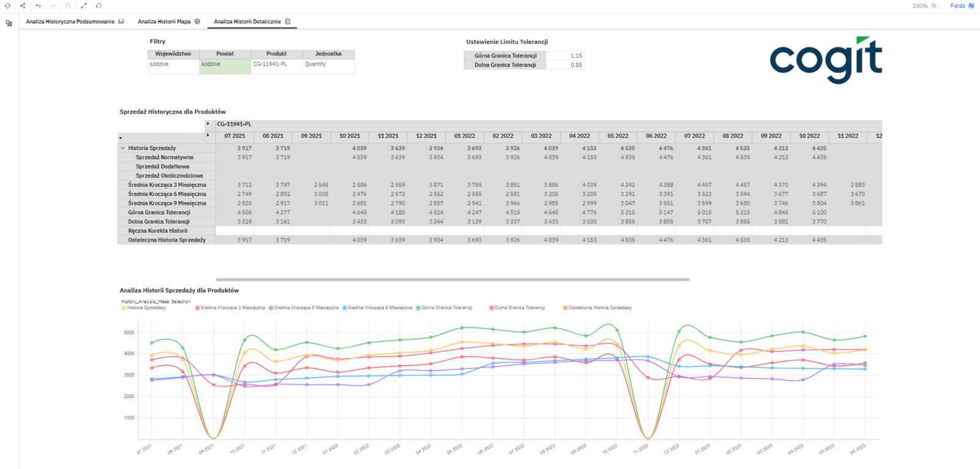Open the dropdown triangle above Historia Sprzedaży row
980x469 pixels.
click(121, 138)
